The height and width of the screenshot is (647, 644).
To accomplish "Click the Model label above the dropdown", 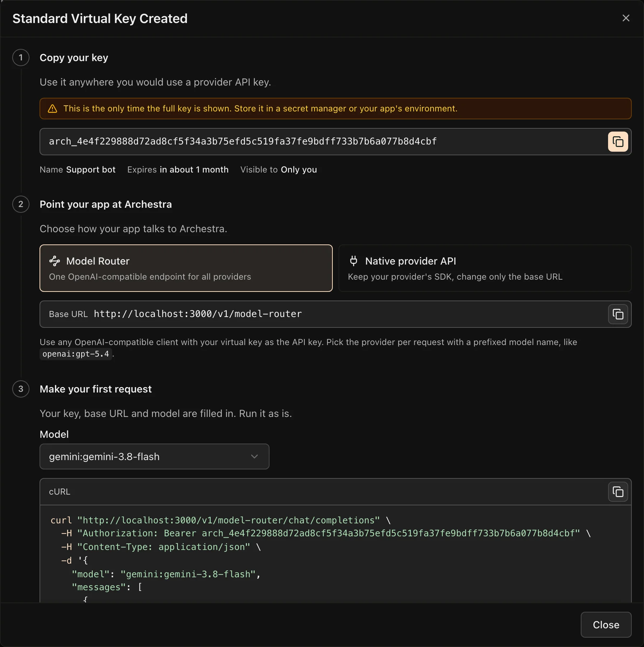I will pos(54,434).
